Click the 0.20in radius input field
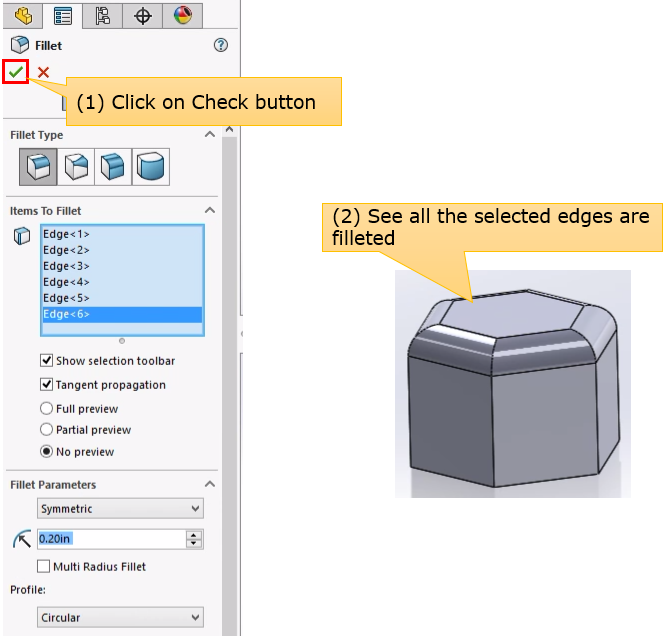 [111, 539]
